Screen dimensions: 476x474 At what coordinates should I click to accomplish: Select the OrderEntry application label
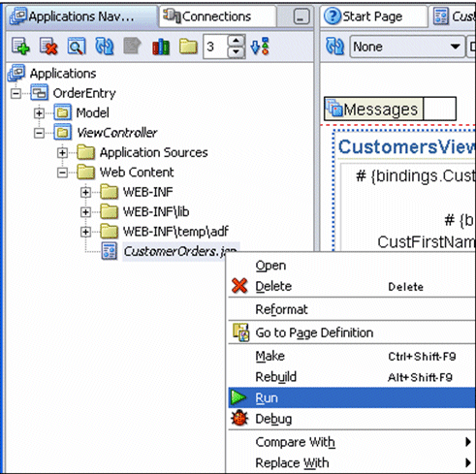[x=84, y=93]
